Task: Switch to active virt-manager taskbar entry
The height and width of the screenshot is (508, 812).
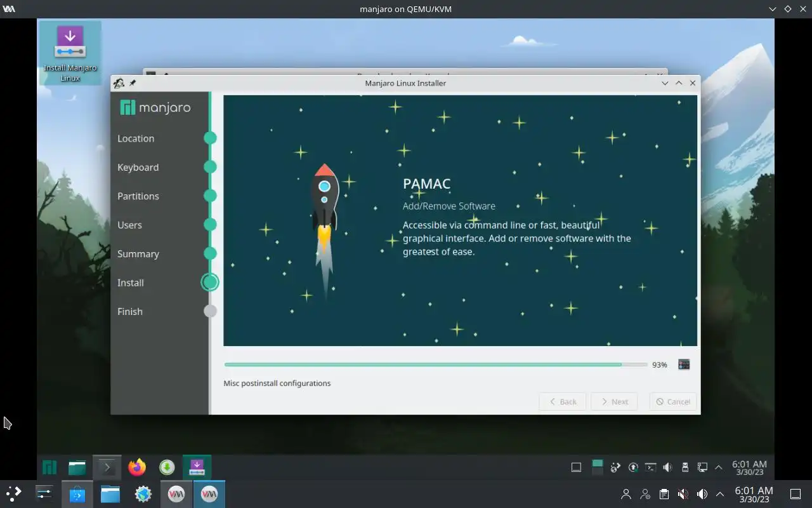Action: 209,493
